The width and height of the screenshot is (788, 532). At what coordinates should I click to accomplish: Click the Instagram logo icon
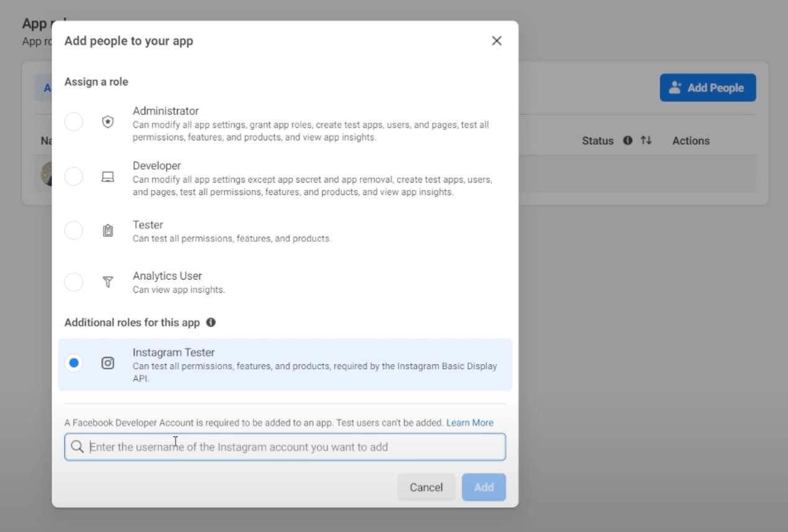click(108, 363)
